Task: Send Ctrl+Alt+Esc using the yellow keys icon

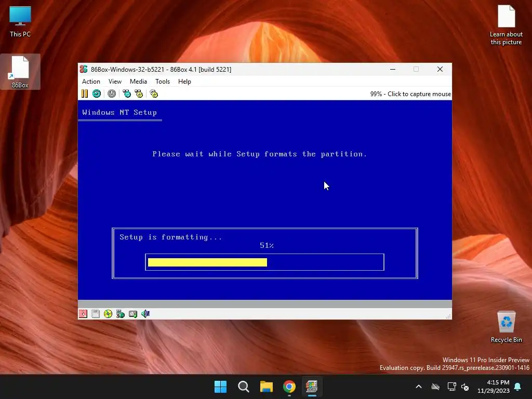Action: coord(139,94)
